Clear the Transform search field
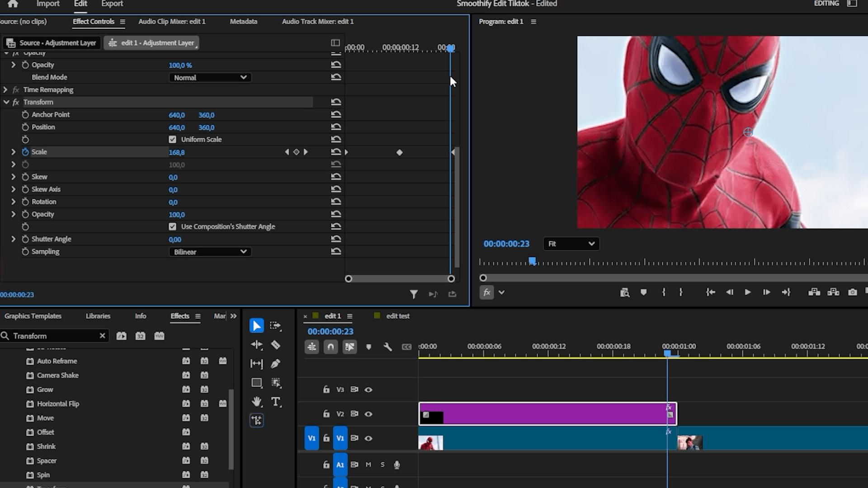The image size is (868, 488). pos(102,336)
